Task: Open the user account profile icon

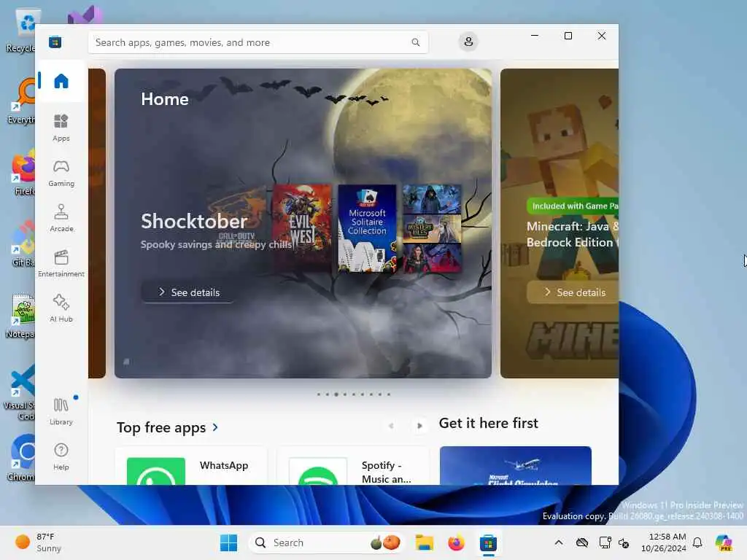Action: 468,42
